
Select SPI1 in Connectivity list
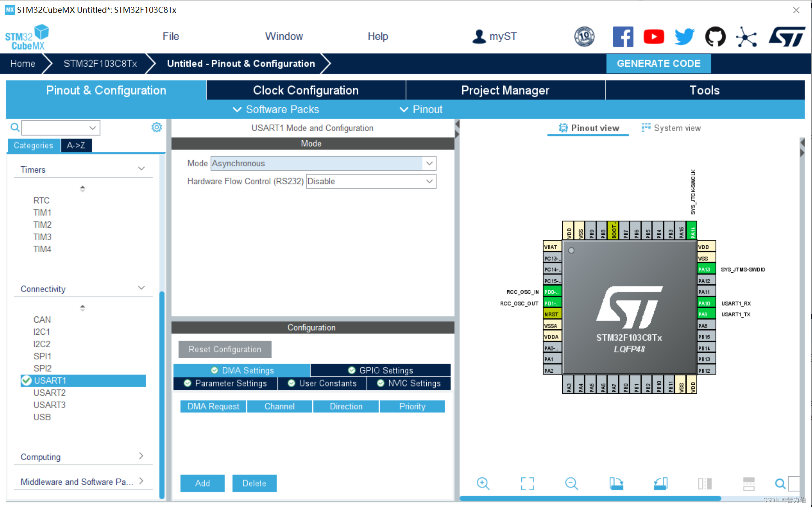42,356
